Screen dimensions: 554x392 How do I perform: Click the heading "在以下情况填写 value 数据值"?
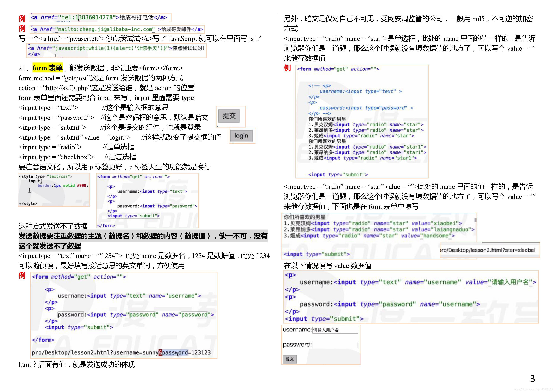327,265
